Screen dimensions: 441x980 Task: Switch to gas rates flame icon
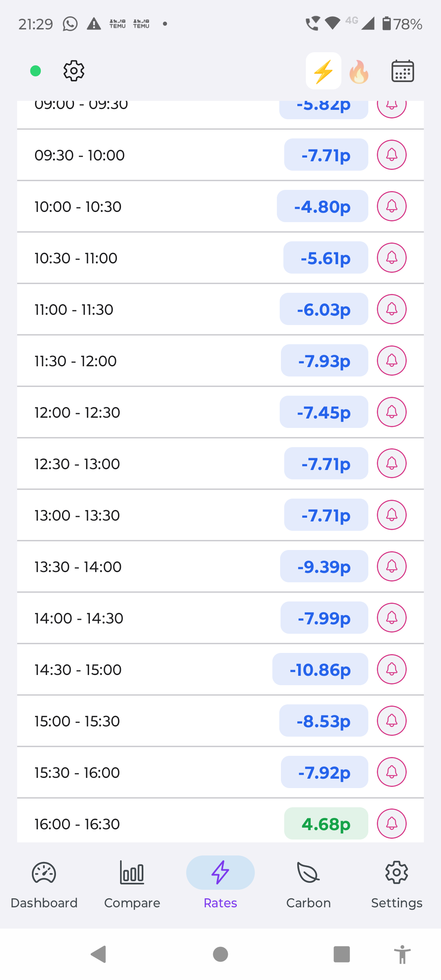coord(359,72)
